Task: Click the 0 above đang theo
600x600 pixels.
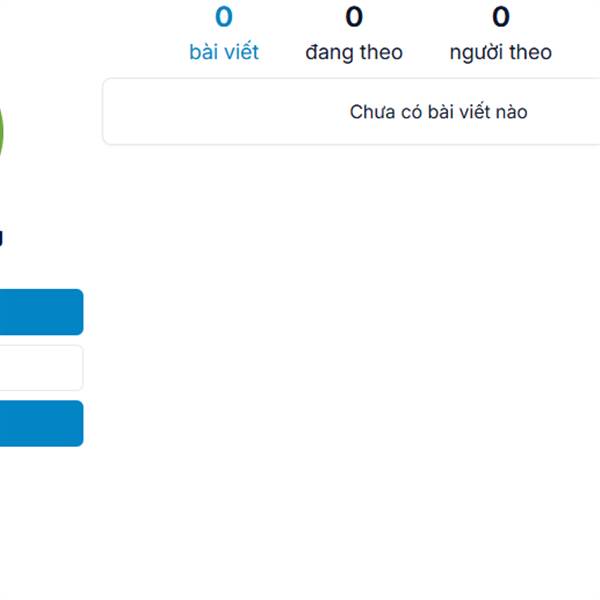Action: point(354,17)
